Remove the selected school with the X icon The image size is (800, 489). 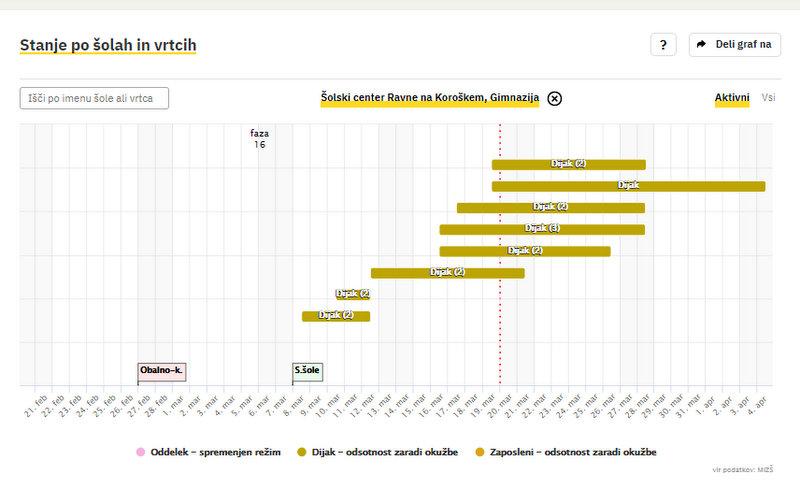point(555,98)
